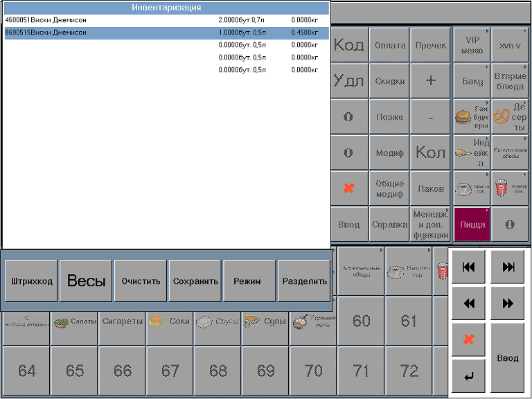The image size is (532, 399).
Task: Click the double-right fast-forward arrow button
Action: 508,303
